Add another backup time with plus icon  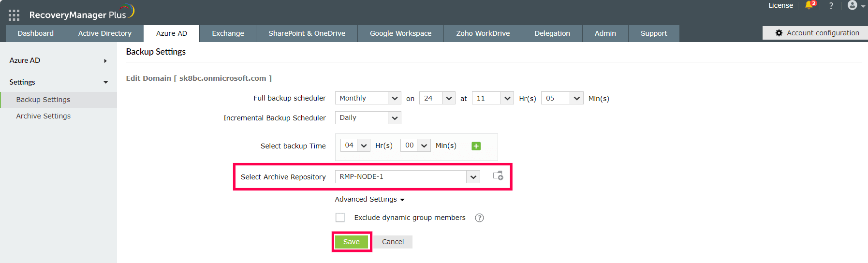476,146
